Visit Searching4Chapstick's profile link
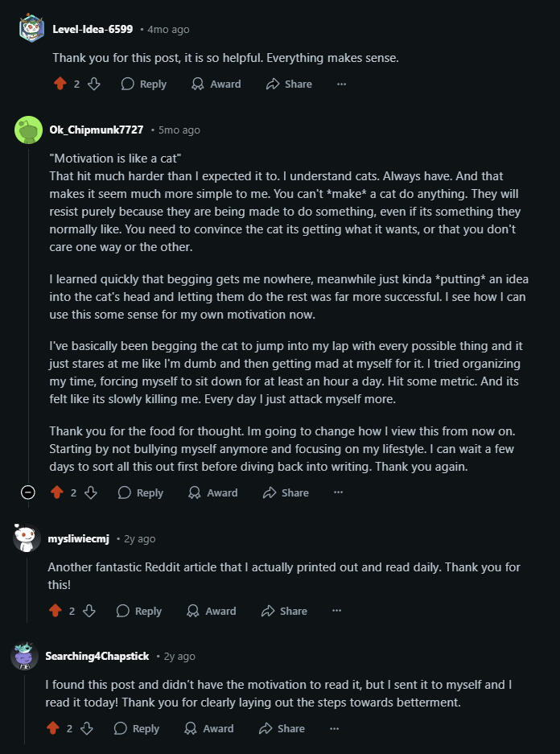The image size is (560, 754). 97,656
